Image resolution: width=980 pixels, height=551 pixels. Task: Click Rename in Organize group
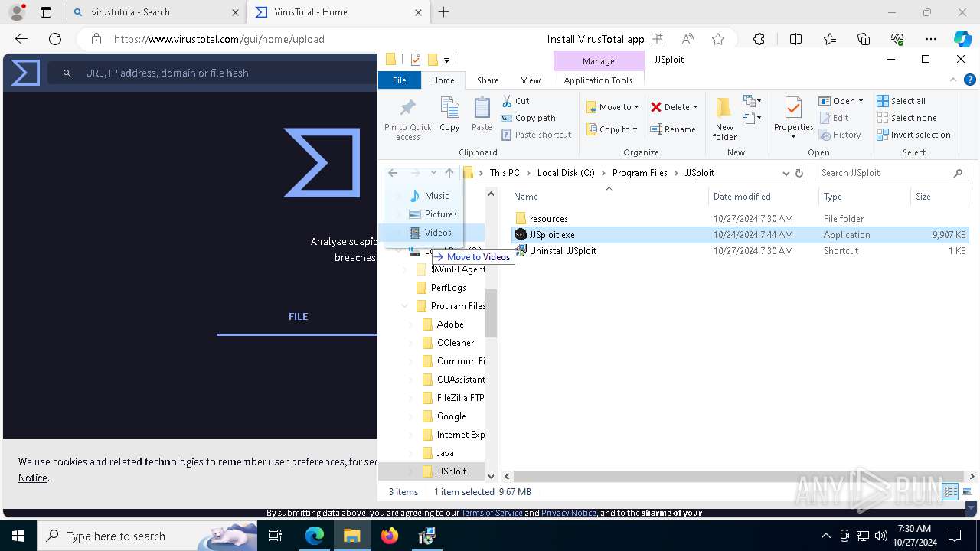click(674, 129)
